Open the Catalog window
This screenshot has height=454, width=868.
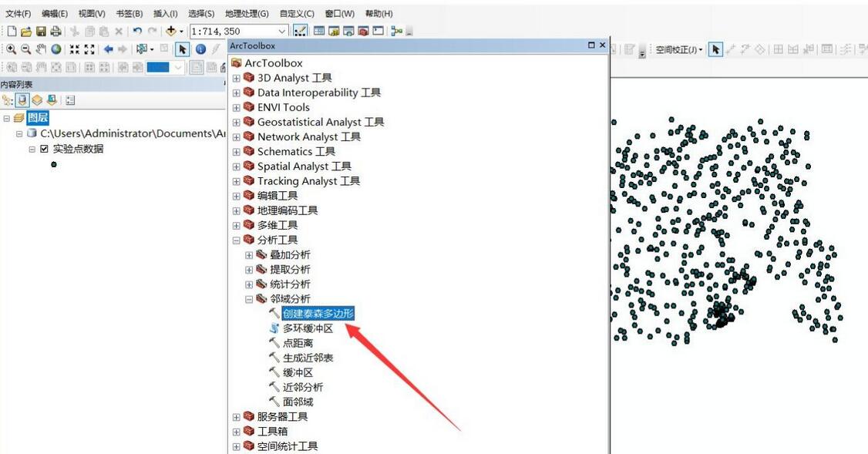[334, 32]
